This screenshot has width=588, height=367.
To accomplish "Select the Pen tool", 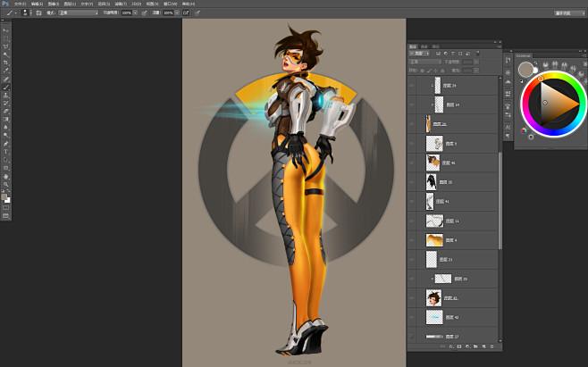I will (x=5, y=144).
